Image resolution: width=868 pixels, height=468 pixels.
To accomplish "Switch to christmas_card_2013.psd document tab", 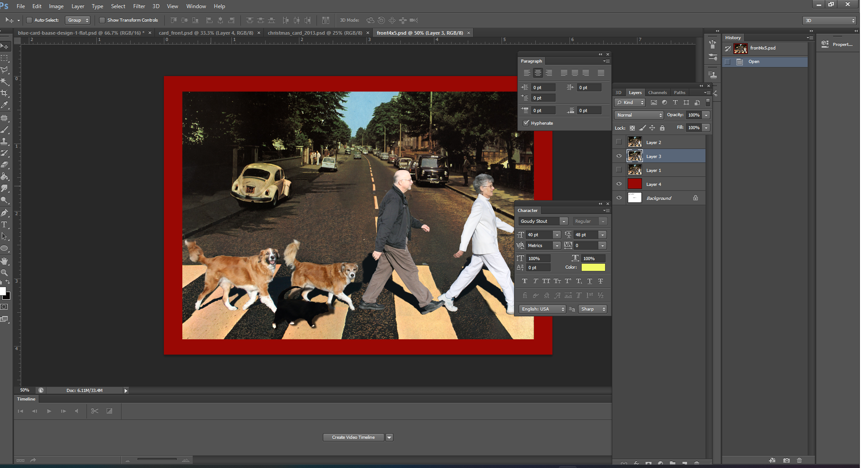I will coord(315,33).
